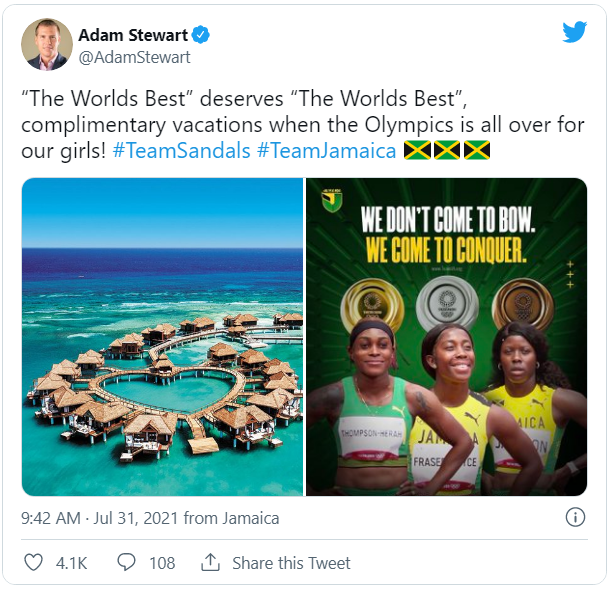
Task: Open the Adam Stewart display name
Action: coord(133,36)
